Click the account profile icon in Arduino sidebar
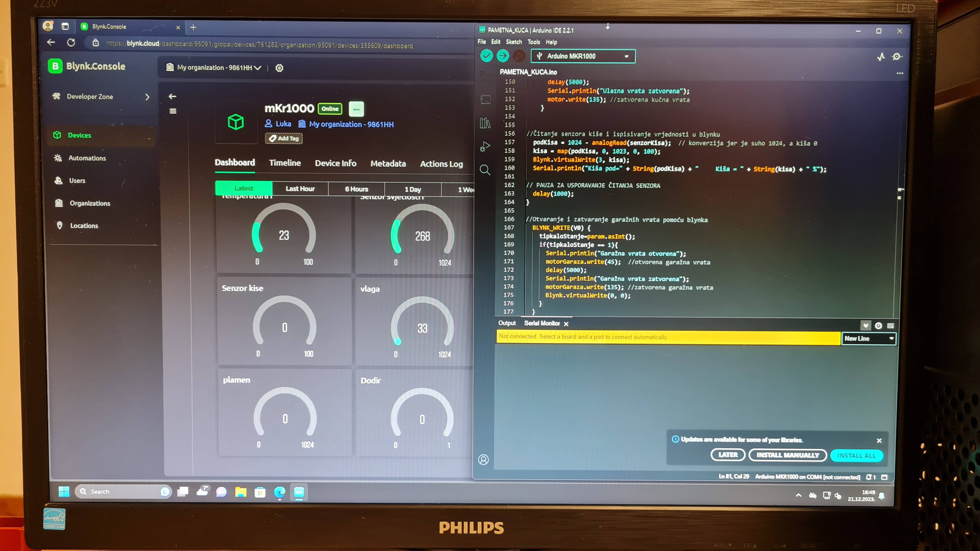980x551 pixels. (483, 460)
